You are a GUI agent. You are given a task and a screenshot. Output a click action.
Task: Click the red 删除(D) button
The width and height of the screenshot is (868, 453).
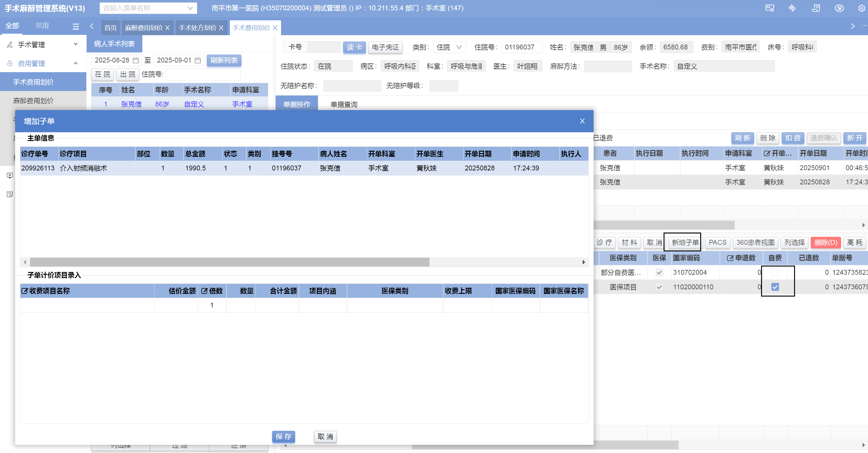point(826,243)
